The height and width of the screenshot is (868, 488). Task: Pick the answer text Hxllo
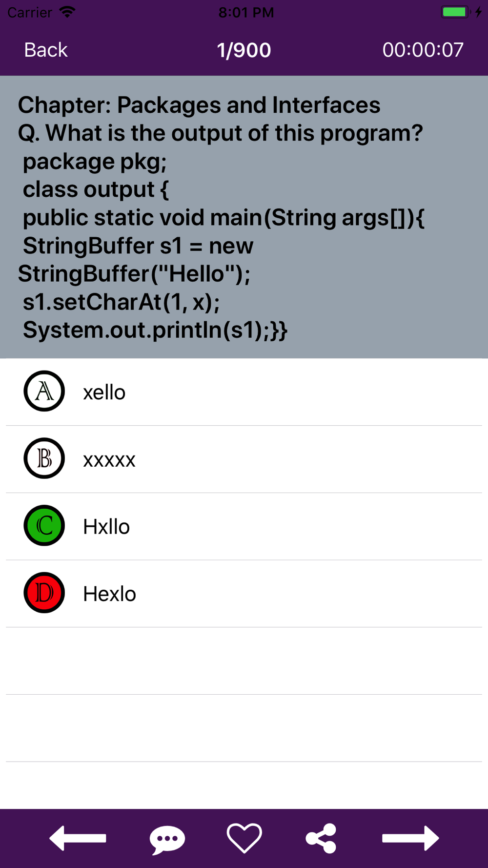[x=106, y=527]
